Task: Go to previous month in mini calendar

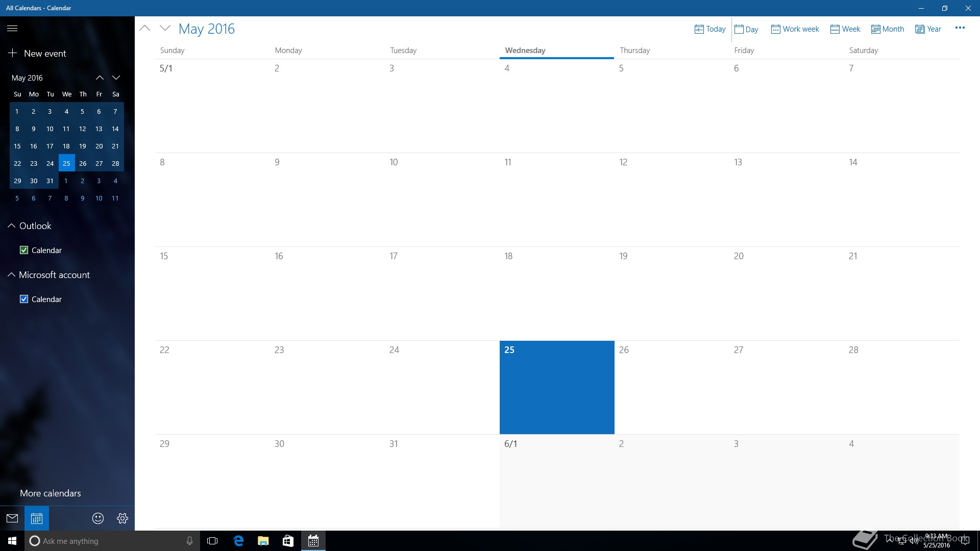Action: 100,78
